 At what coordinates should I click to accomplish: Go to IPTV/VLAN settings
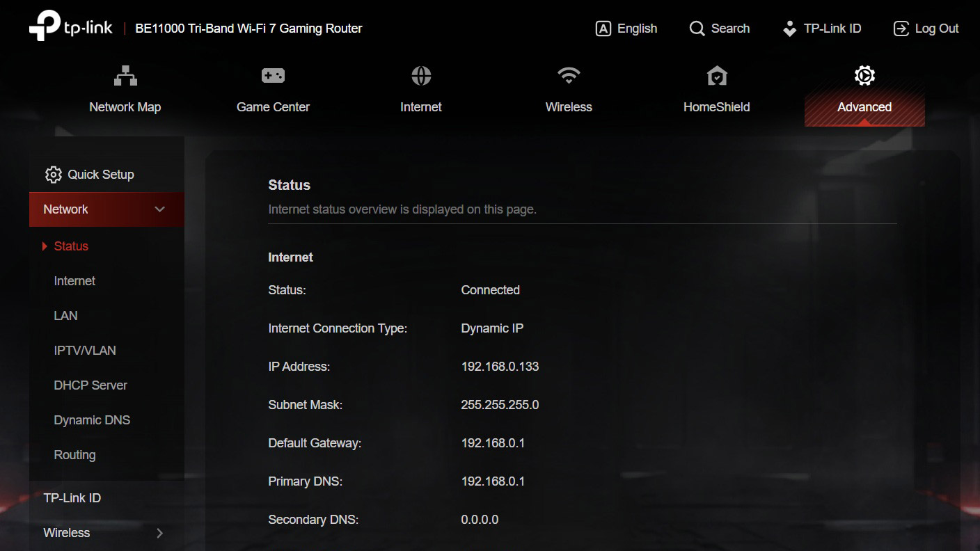click(x=85, y=351)
